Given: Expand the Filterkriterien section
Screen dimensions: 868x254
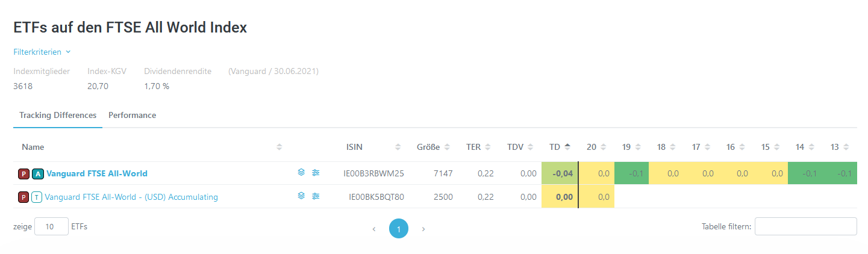Looking at the screenshot, I should click(42, 52).
